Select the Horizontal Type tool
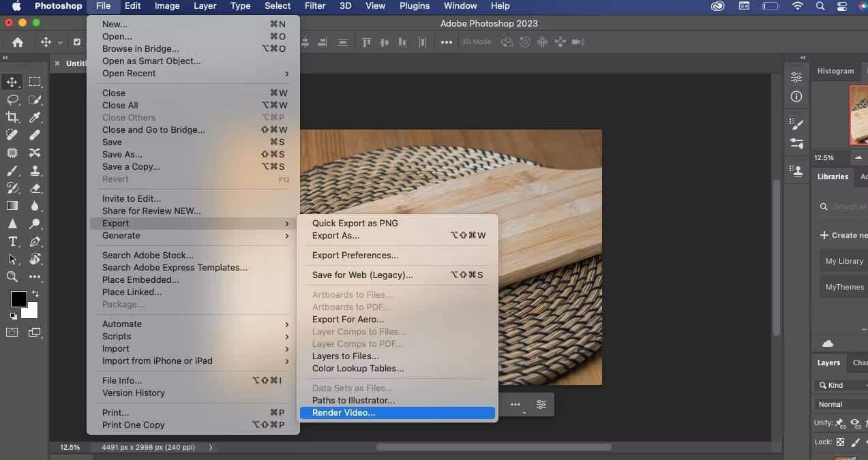 (12, 241)
